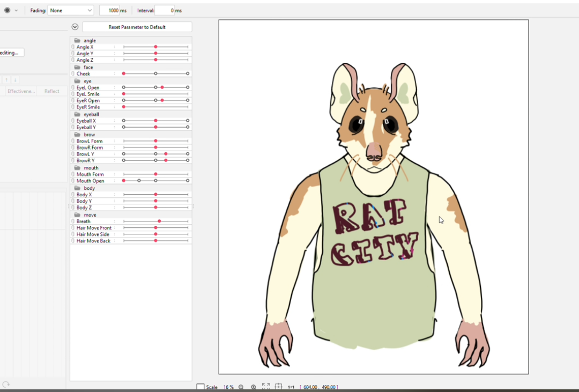The height and width of the screenshot is (392, 579).
Task: Click the zoom out magnifier icon
Action: click(x=241, y=387)
